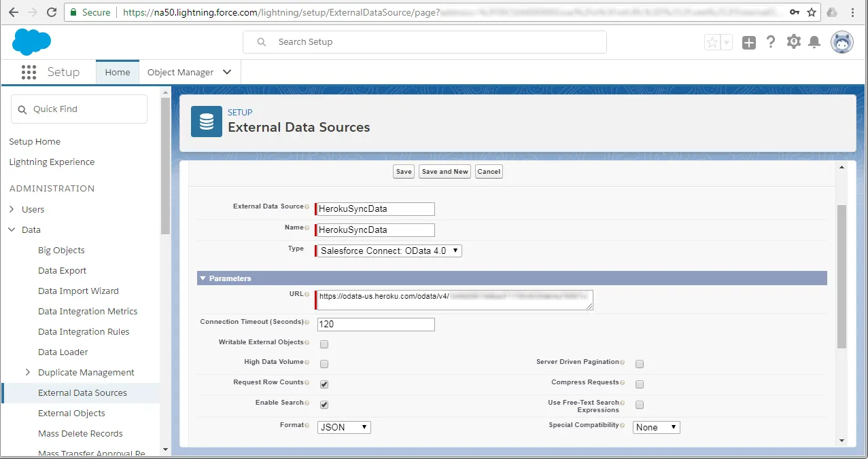This screenshot has height=459, width=868.
Task: Click the Salesforce cloud logo
Action: [x=31, y=42]
